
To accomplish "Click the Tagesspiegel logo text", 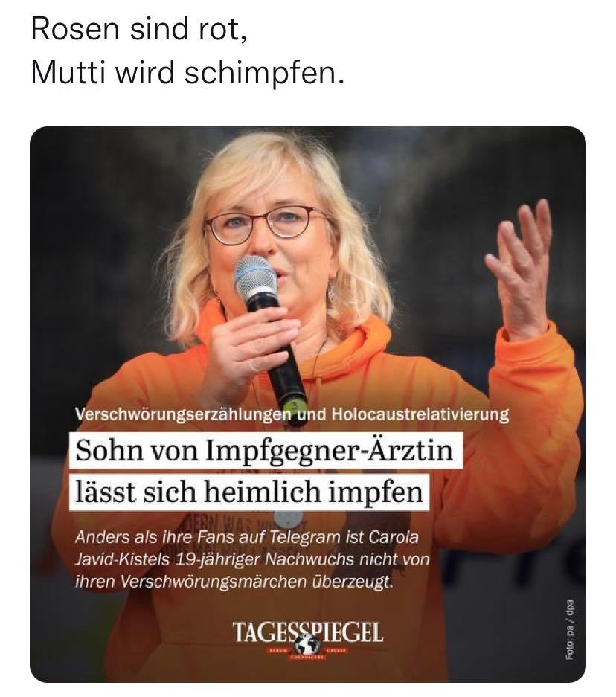I will click(307, 632).
